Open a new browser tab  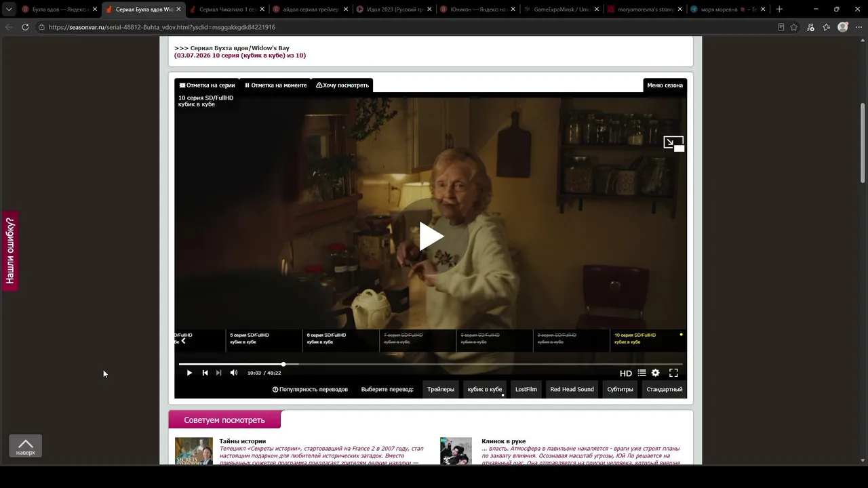(x=779, y=9)
